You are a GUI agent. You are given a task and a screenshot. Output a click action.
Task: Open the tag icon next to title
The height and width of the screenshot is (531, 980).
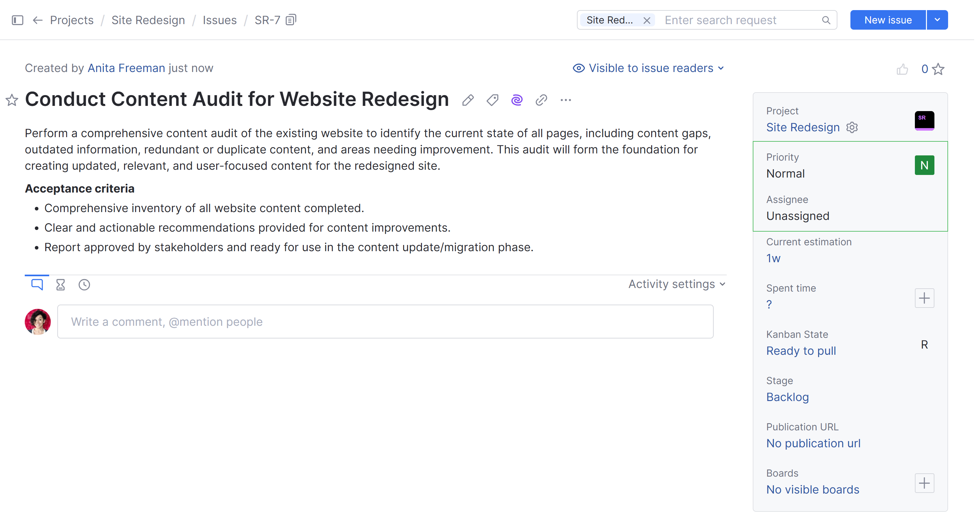coord(492,100)
